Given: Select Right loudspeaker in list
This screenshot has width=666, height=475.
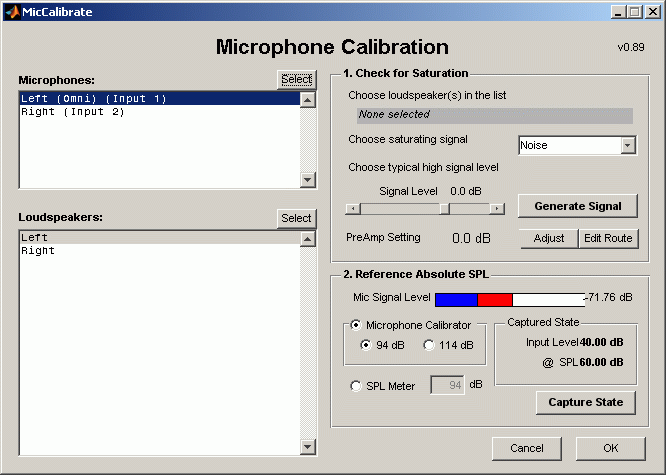Looking at the screenshot, I should pos(160,251).
